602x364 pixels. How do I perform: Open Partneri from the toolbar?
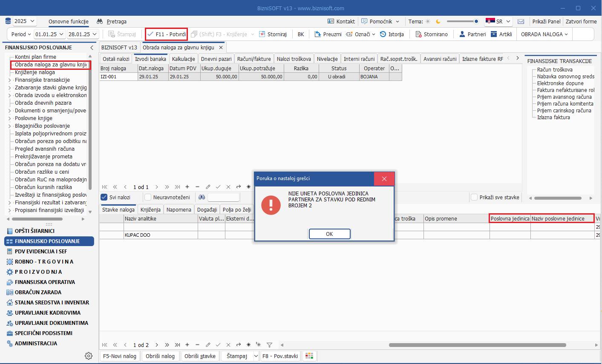coord(462,34)
